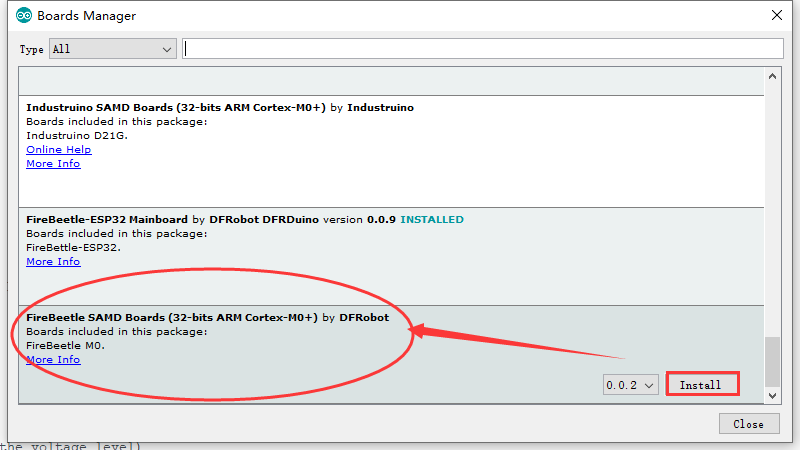Image resolution: width=800 pixels, height=450 pixels.
Task: Open the 0.0.2 version dropdown
Action: click(x=630, y=385)
